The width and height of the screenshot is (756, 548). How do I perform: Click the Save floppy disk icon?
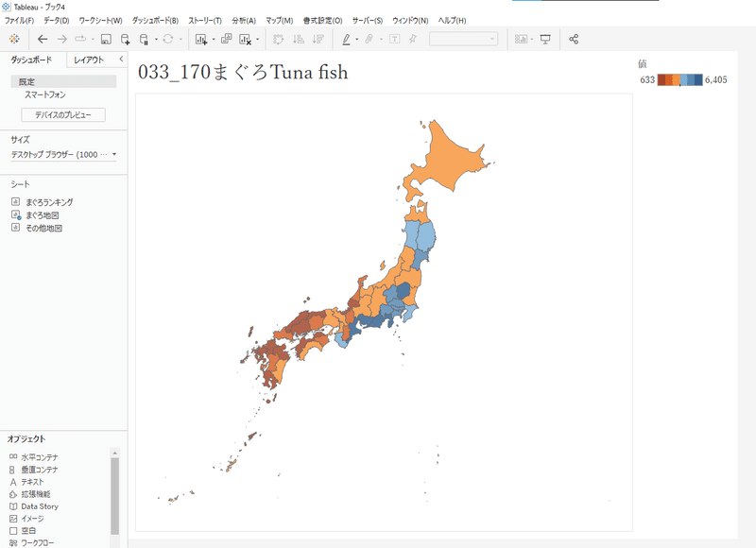106,39
